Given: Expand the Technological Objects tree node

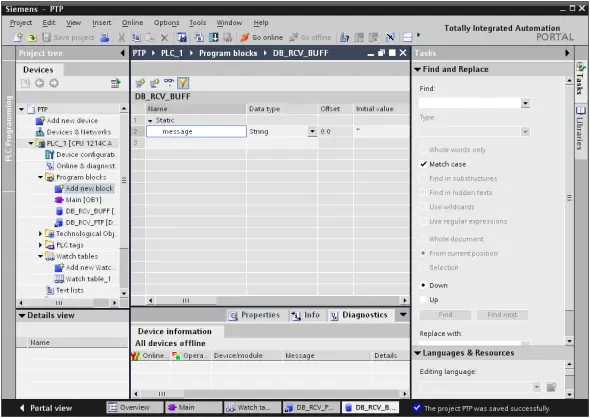Looking at the screenshot, I should pos(40,234).
